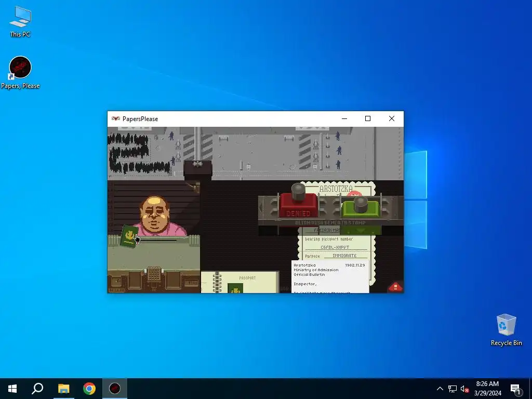The image size is (532, 399).
Task: Click the red DENIED stamp
Action: point(298,205)
